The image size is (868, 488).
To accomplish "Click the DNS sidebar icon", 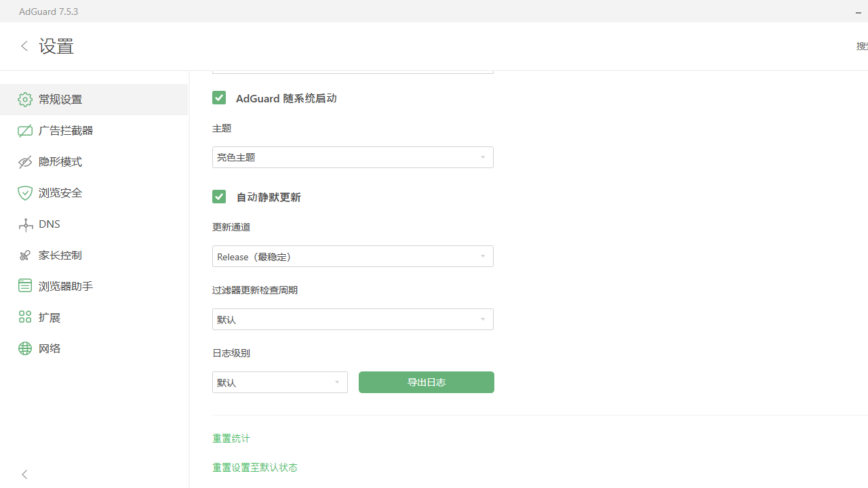I will pyautogui.click(x=25, y=224).
